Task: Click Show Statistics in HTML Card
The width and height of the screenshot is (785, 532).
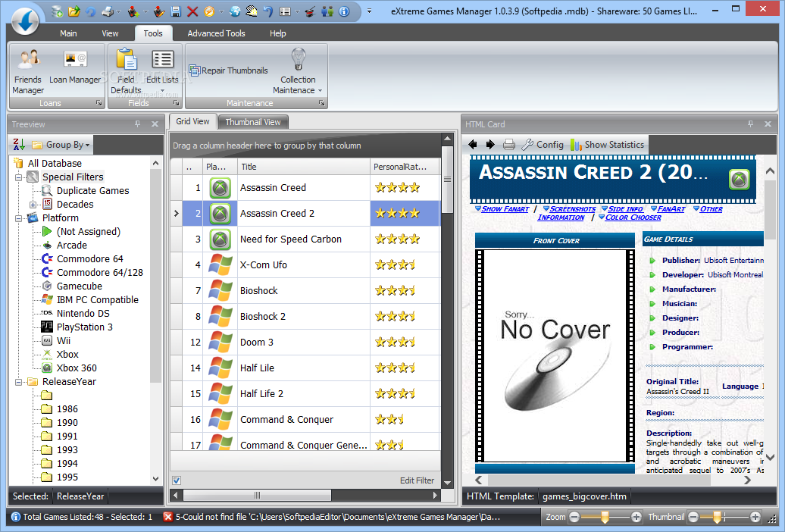Action: 607,145
